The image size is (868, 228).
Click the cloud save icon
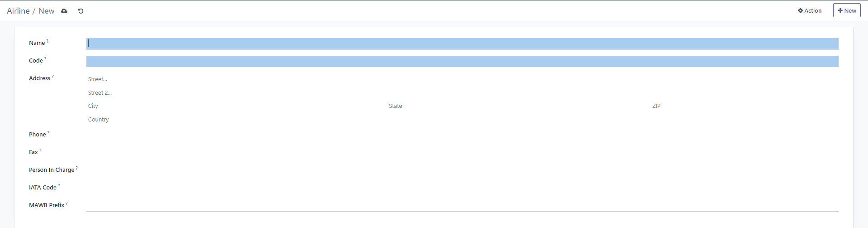tap(64, 11)
